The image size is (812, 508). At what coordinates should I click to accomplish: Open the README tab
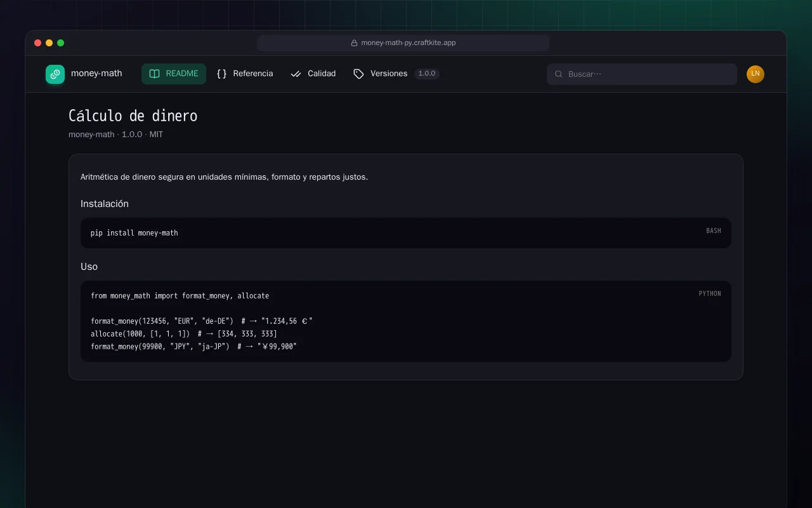pyautogui.click(x=174, y=74)
